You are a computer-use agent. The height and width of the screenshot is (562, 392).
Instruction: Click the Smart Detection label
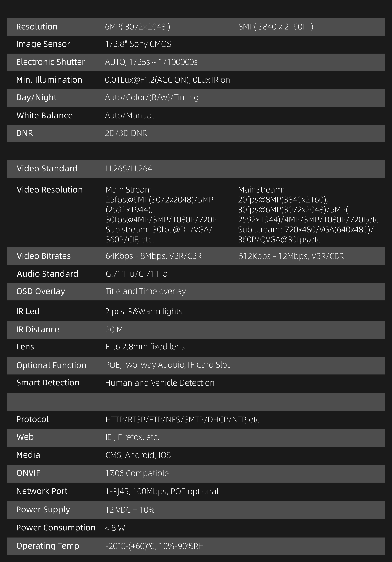coord(48,383)
